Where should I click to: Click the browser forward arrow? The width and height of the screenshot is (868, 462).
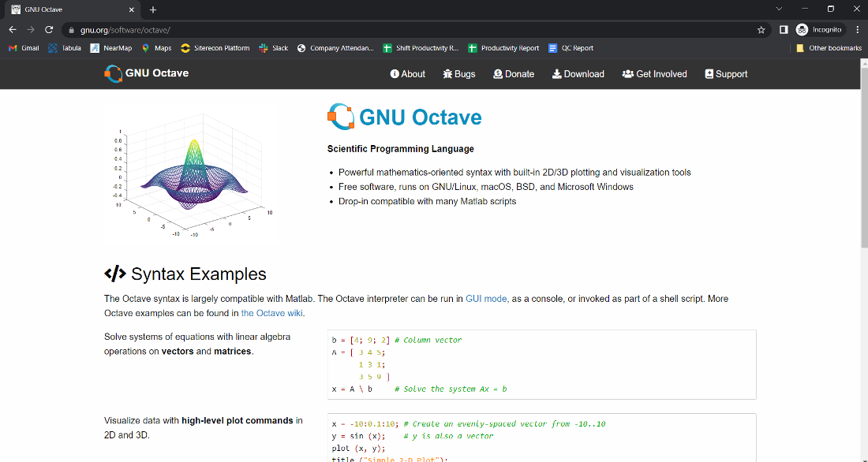point(31,30)
